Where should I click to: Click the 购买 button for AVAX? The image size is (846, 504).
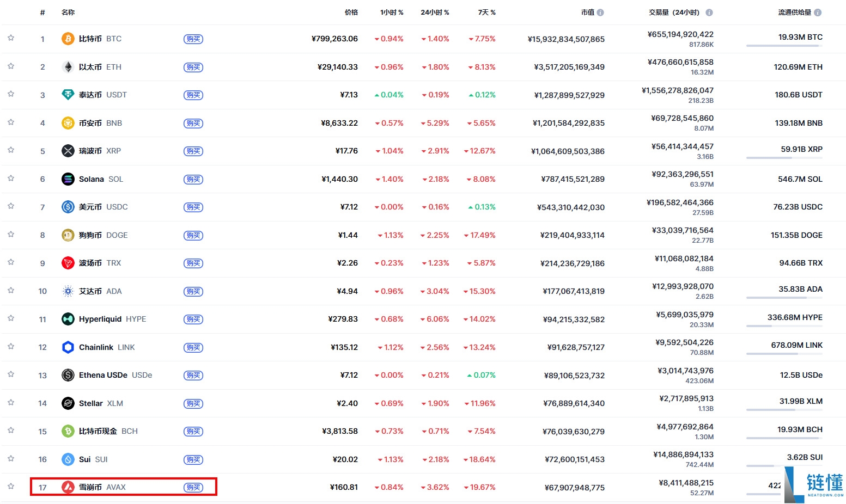click(x=193, y=488)
